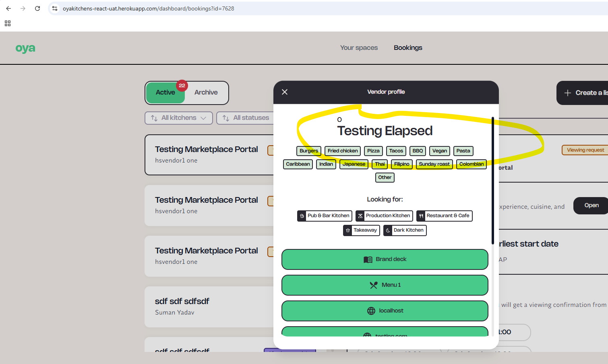Image resolution: width=608 pixels, height=364 pixels.
Task: Click the Open button
Action: click(x=591, y=206)
